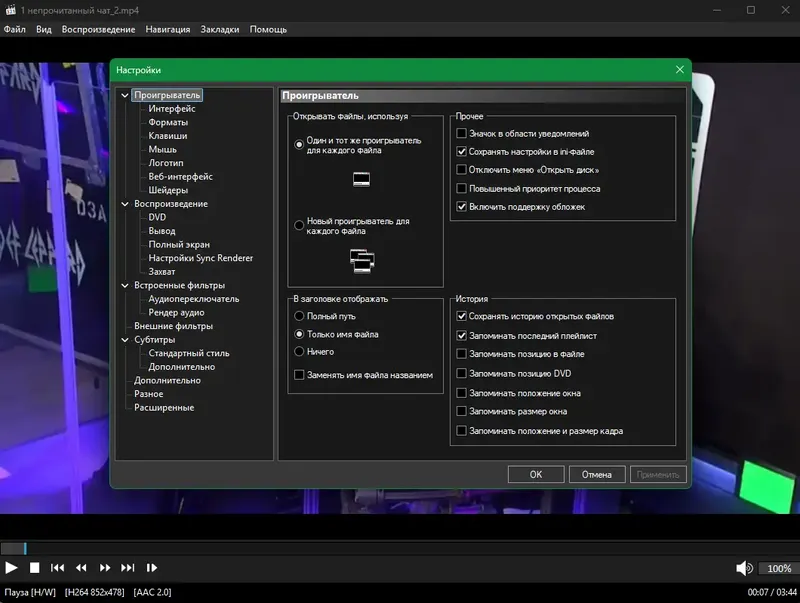This screenshot has width=800, height=603.
Task: Select Настройки Sync Renderer tree item
Action: coord(201,258)
